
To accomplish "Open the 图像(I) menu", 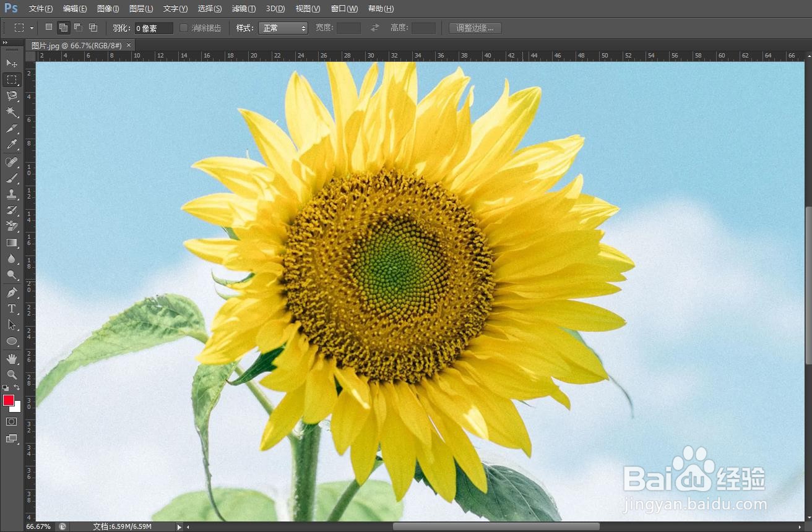I will point(108,9).
